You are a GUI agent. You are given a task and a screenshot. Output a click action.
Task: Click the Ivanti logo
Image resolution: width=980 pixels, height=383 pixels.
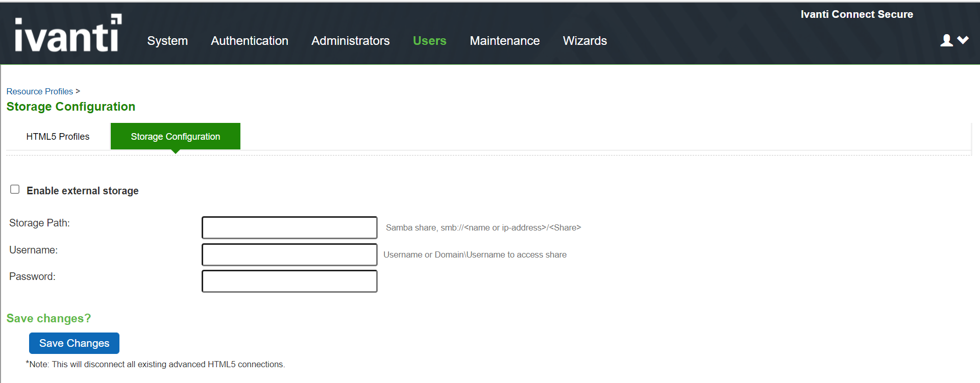point(68,34)
